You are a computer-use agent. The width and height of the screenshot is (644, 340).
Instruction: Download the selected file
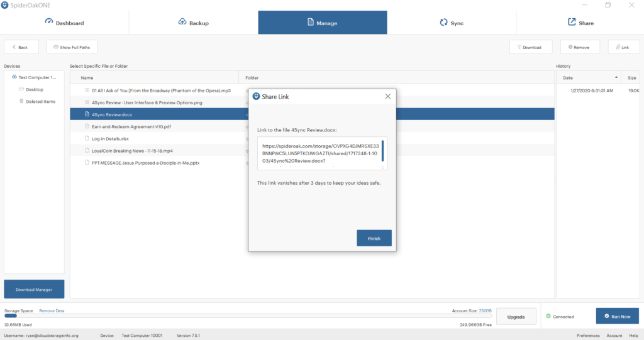531,47
